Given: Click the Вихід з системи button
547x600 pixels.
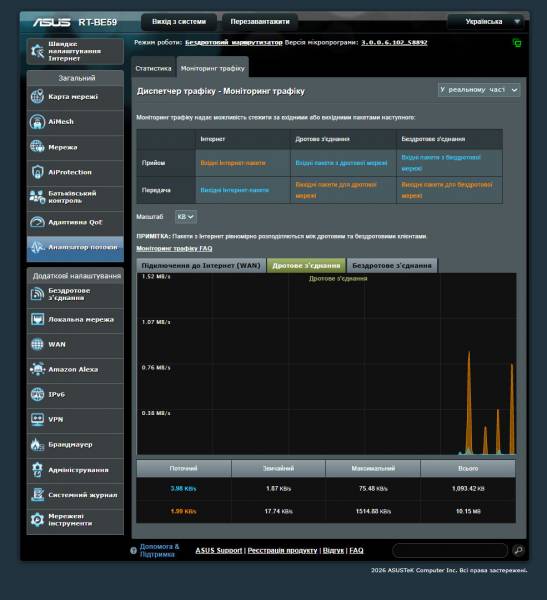Looking at the screenshot, I should pyautogui.click(x=179, y=21).
